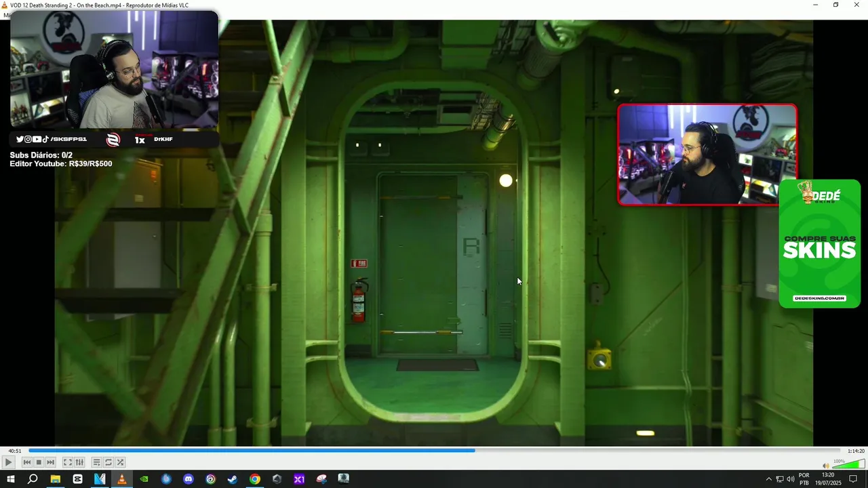Switch to VLC cone taskbar icon
This screenshot has width=868, height=488.
click(x=122, y=479)
